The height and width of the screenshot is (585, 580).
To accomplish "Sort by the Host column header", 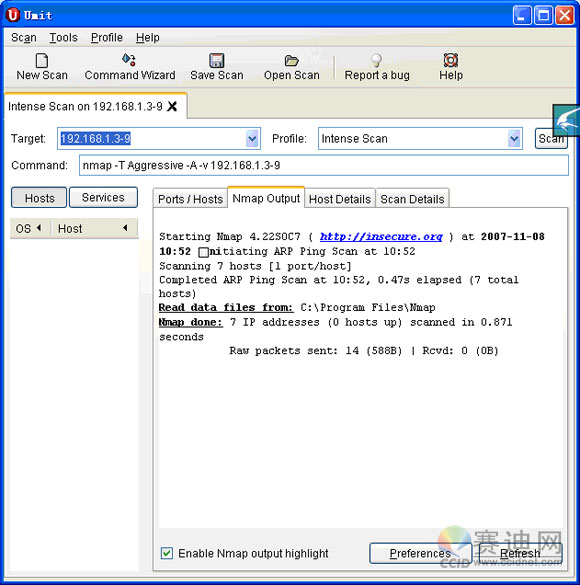I will coord(94,228).
